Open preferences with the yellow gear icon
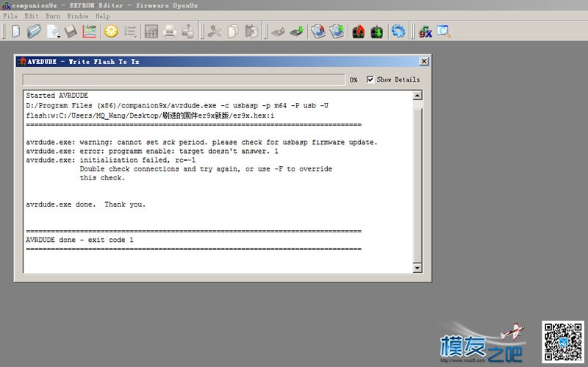The width and height of the screenshot is (588, 367). [x=111, y=31]
